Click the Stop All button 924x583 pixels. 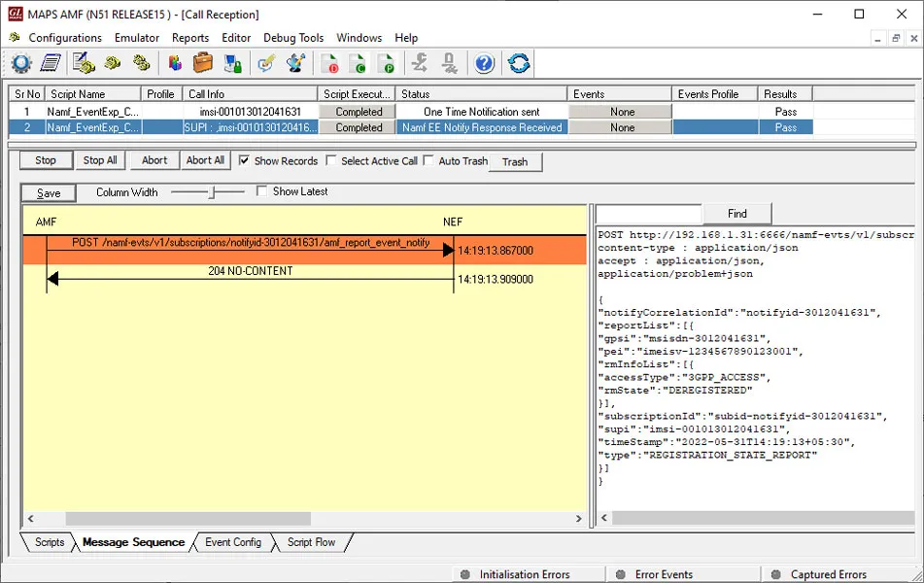100,160
